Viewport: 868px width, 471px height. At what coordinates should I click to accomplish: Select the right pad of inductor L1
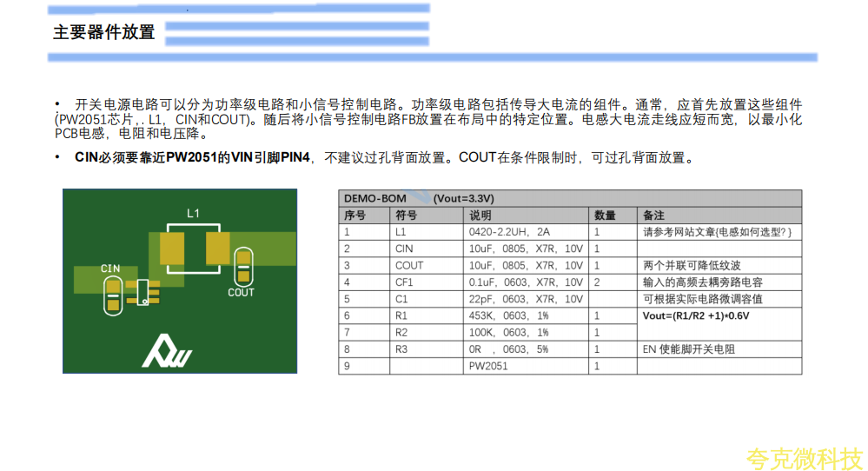click(215, 248)
